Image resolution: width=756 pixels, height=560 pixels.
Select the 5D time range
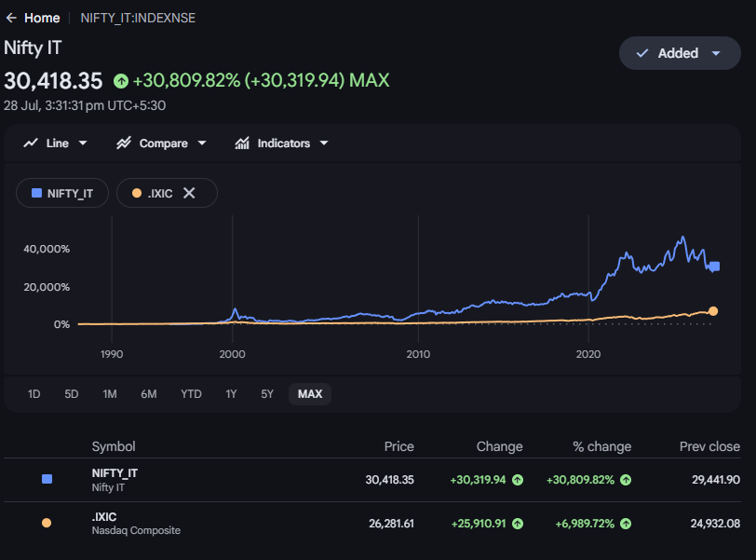pyautogui.click(x=72, y=394)
